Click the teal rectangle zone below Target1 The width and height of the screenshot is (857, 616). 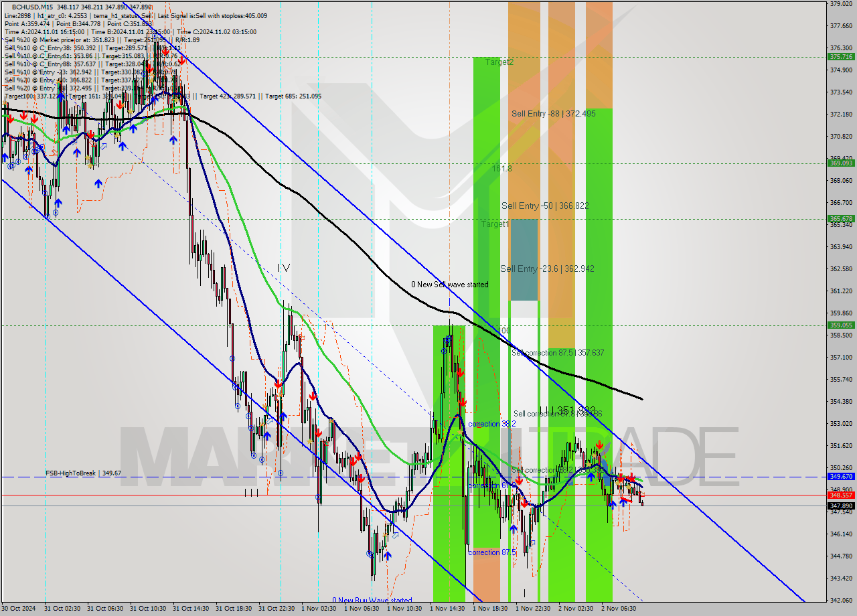click(x=524, y=260)
